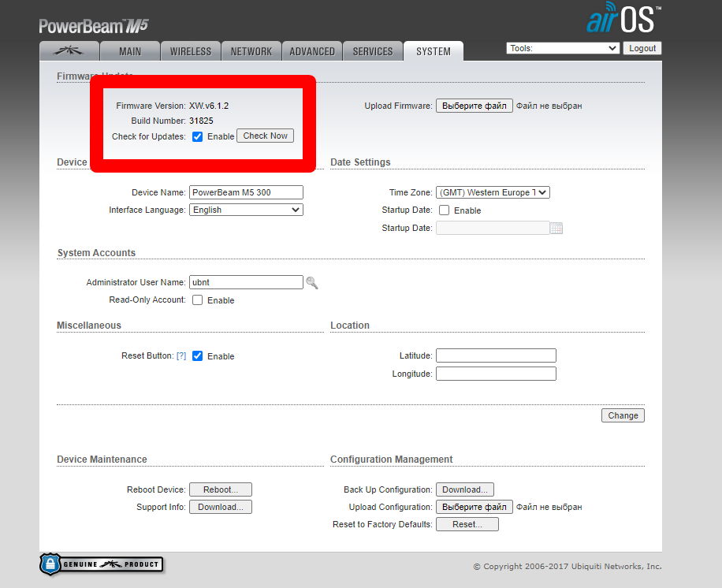Enable the Read-Only Account checkbox
The height and width of the screenshot is (588, 722).
(x=198, y=300)
